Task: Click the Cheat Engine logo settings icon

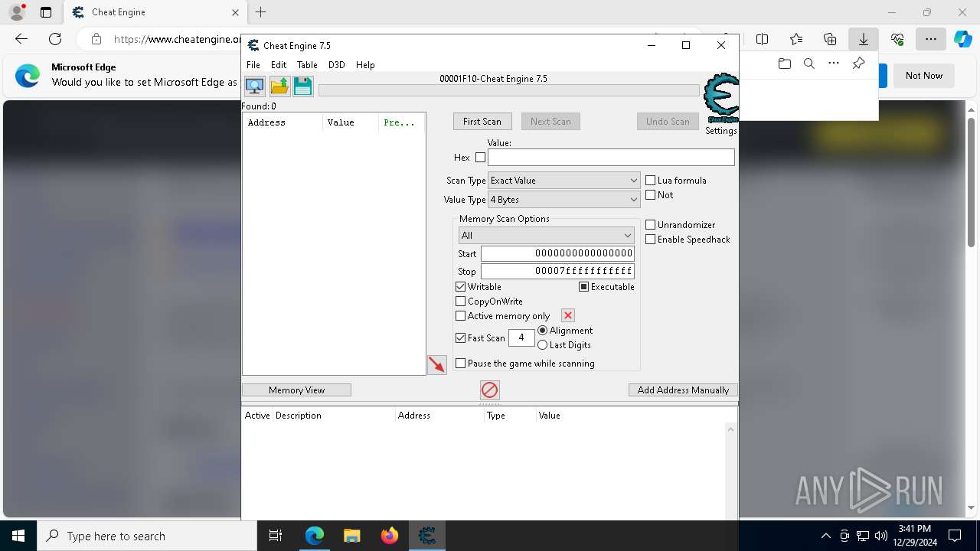Action: pyautogui.click(x=720, y=98)
